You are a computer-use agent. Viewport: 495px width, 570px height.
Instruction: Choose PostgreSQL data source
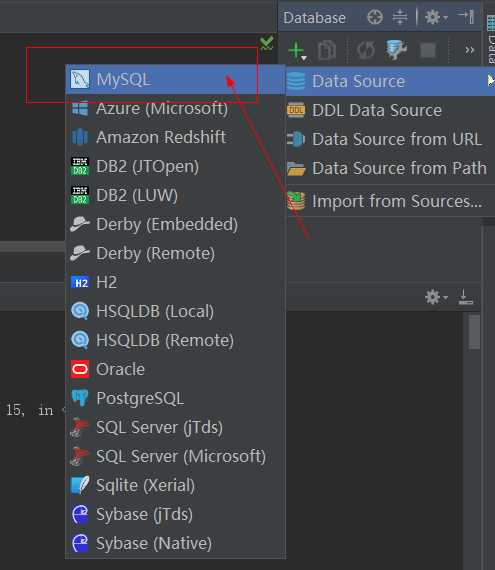point(175,398)
